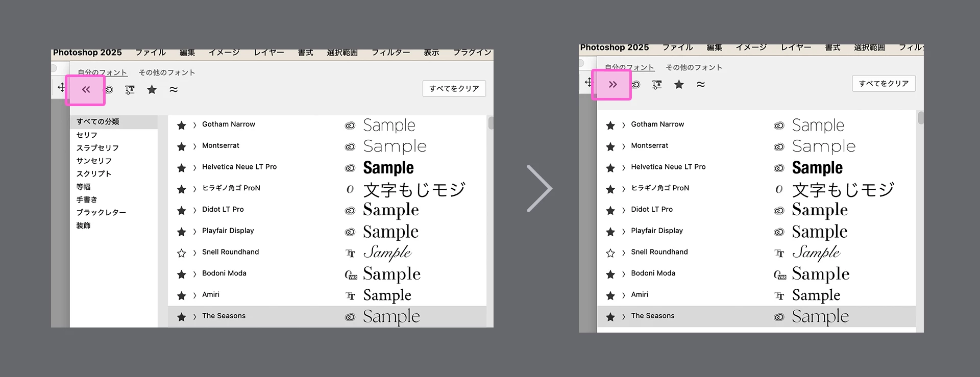This screenshot has height=377, width=980.
Task: Collapse the category list with the « icon
Action: 86,90
